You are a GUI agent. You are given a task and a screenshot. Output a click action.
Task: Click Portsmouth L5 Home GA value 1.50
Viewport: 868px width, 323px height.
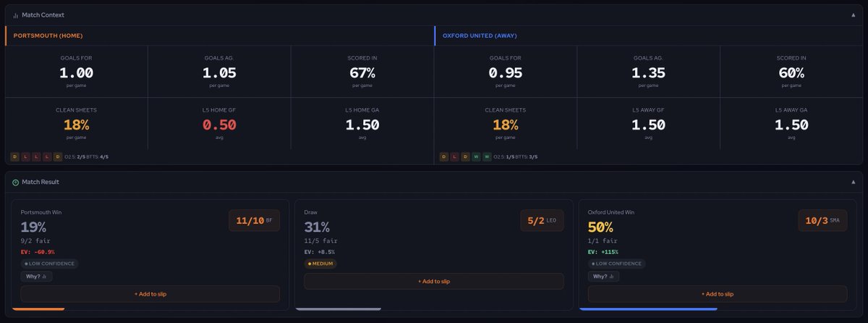point(362,124)
